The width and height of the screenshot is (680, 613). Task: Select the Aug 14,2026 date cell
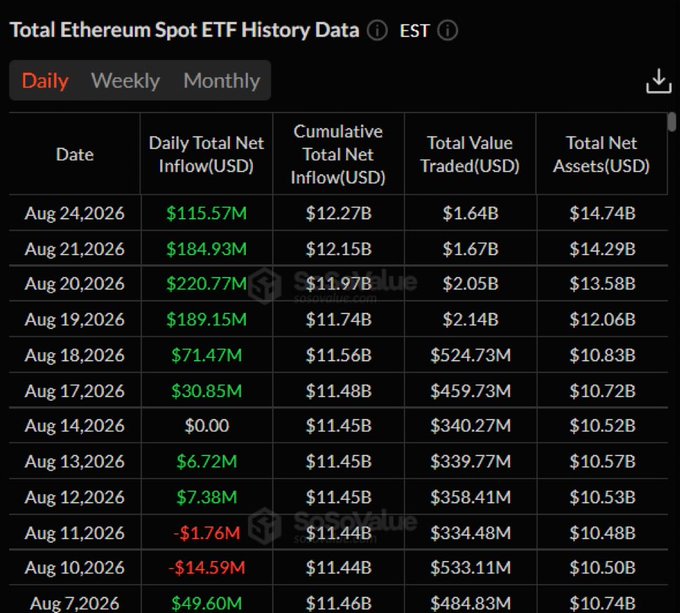pyautogui.click(x=75, y=426)
